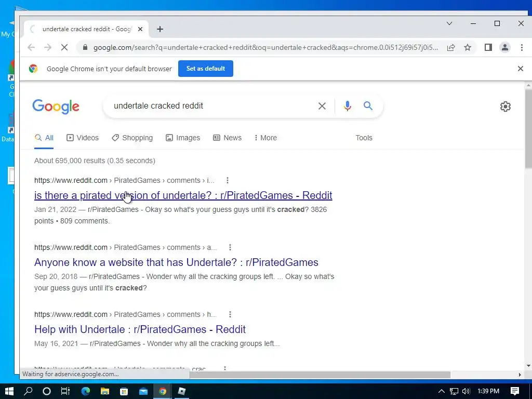
Task: Open a new tab with the plus button
Action: (160, 29)
